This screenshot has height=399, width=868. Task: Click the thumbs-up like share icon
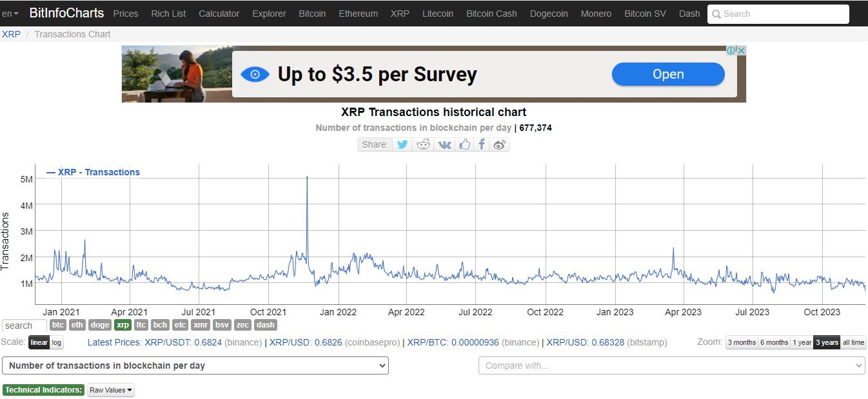(464, 144)
